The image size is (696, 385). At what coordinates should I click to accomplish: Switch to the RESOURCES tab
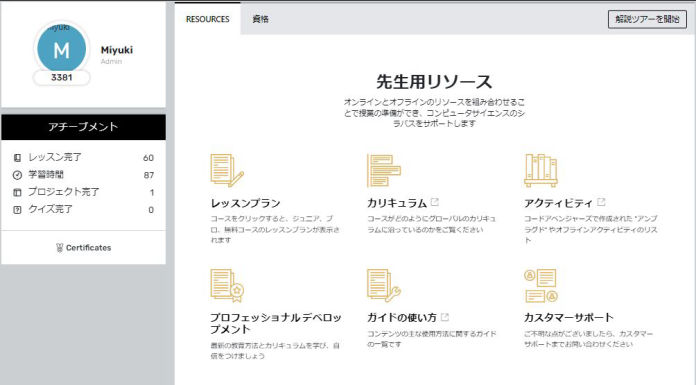pos(208,19)
